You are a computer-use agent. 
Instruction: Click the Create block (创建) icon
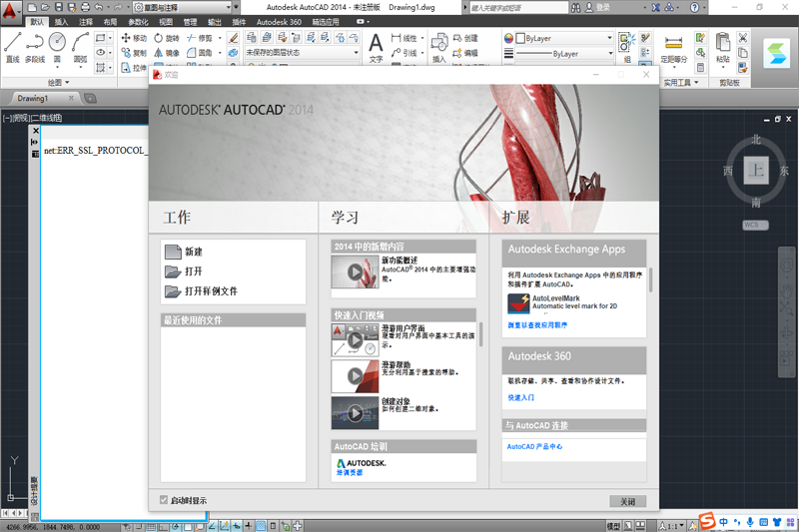(465, 38)
